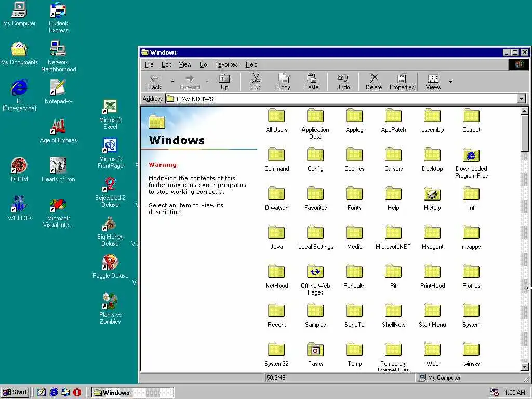
Task: Select the System32 folder
Action: click(x=276, y=354)
